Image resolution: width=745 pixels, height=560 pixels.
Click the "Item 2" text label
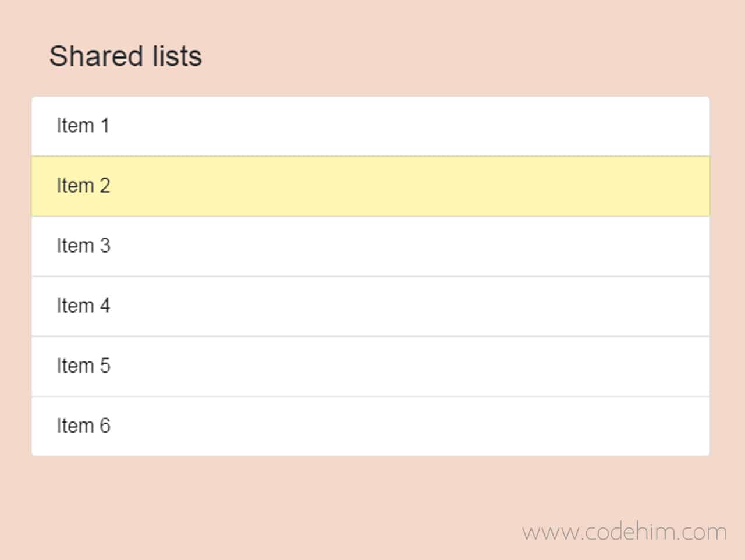[x=83, y=186]
